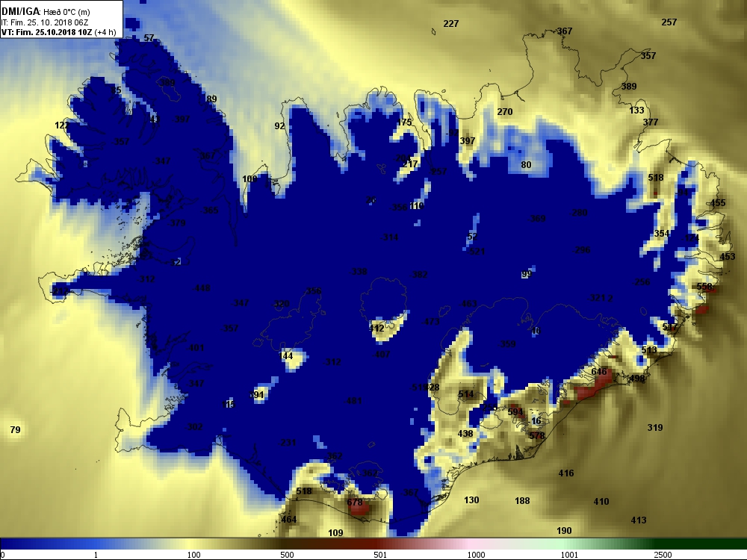This screenshot has width=747, height=560.
Task: Pick the map value 296
Action: 583,249
